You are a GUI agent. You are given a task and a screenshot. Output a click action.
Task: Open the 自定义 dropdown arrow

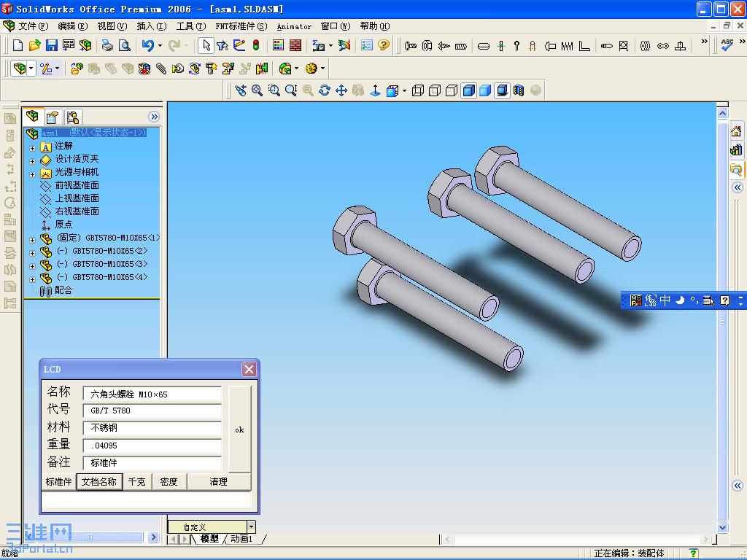(251, 526)
